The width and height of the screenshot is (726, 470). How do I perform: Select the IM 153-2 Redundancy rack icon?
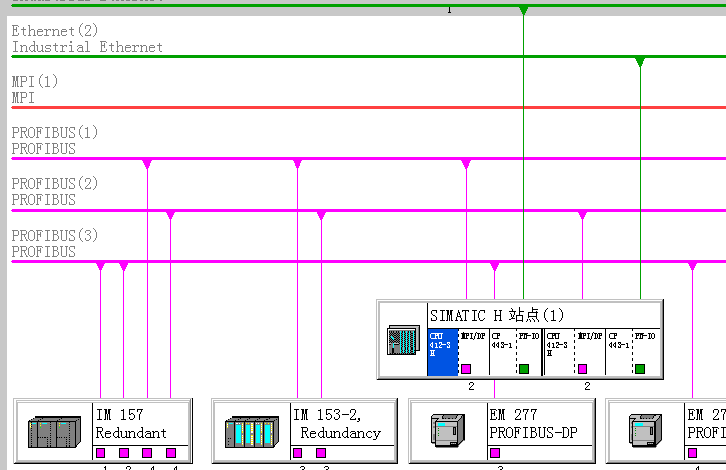pos(251,432)
